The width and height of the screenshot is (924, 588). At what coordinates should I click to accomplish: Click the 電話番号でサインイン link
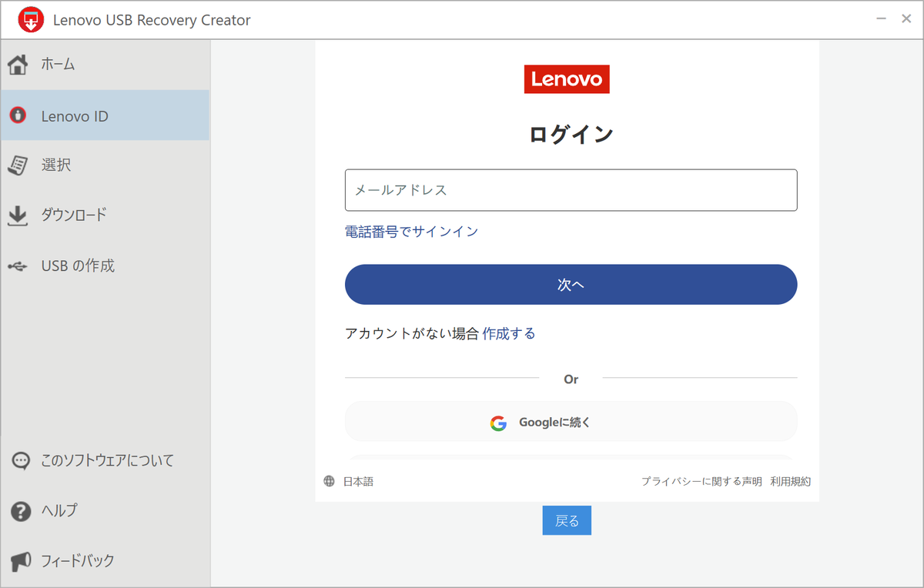[411, 232]
